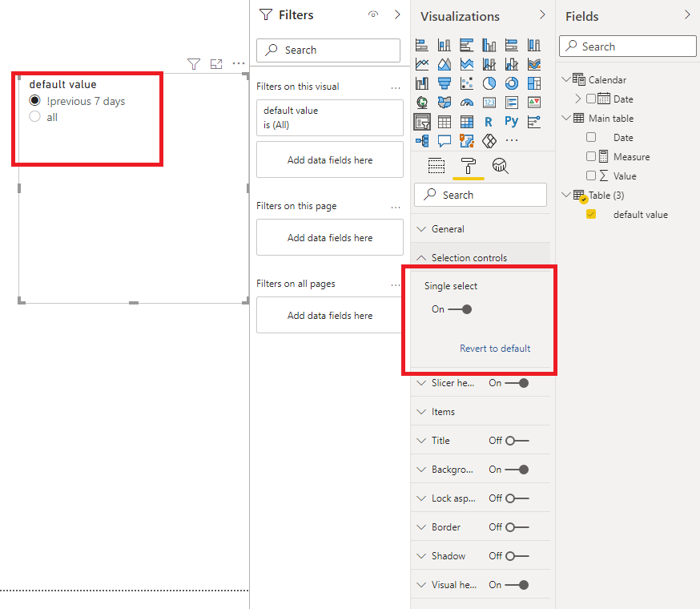Image resolution: width=700 pixels, height=609 pixels.
Task: Expand the Calendar Date hierarchy
Action: (578, 99)
